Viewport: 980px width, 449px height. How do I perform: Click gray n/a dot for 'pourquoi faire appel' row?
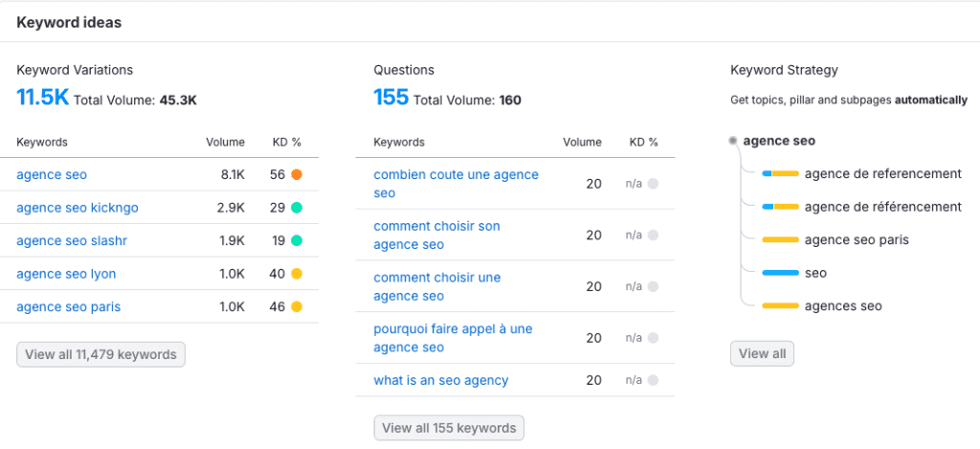pos(653,338)
